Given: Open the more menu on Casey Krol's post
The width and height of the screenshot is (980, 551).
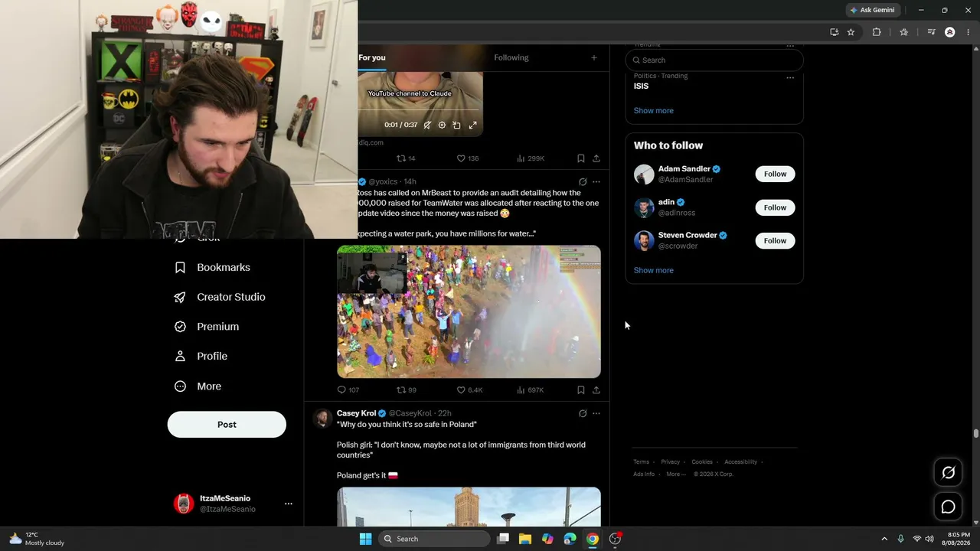Looking at the screenshot, I should pyautogui.click(x=596, y=414).
